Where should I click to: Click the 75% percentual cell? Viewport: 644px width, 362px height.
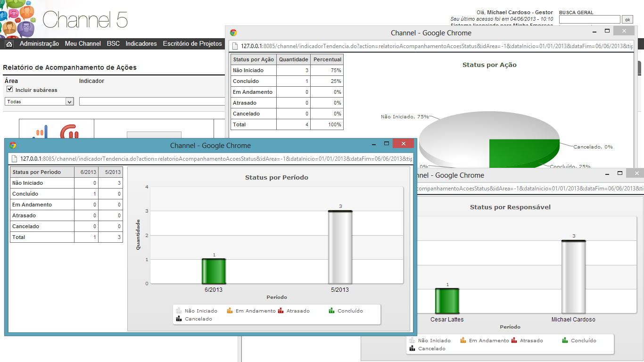[327, 70]
